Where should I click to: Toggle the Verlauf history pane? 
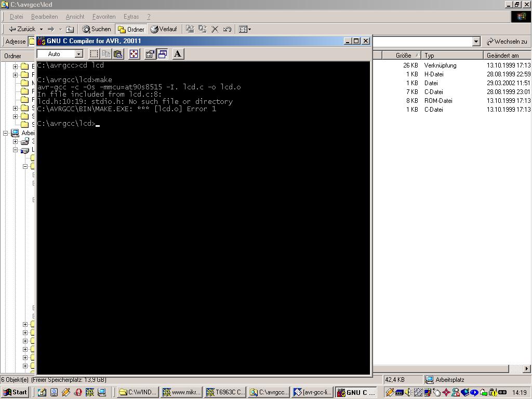tap(164, 29)
